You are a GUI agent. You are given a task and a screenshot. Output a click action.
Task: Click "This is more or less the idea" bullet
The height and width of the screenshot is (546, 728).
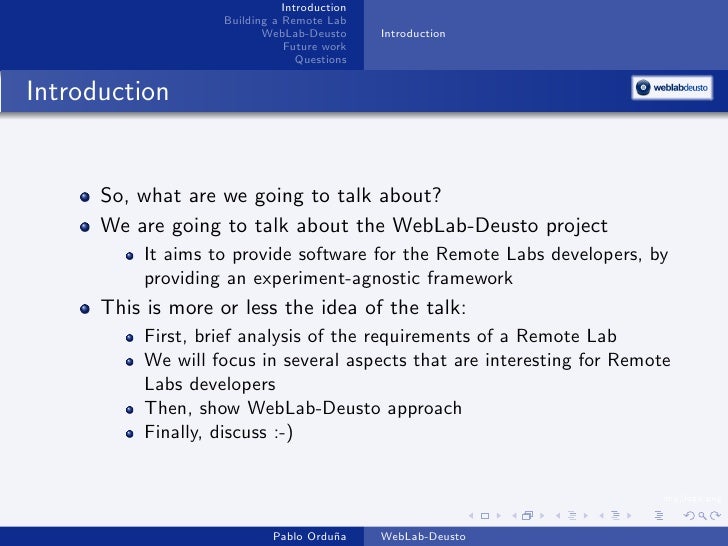click(x=284, y=308)
